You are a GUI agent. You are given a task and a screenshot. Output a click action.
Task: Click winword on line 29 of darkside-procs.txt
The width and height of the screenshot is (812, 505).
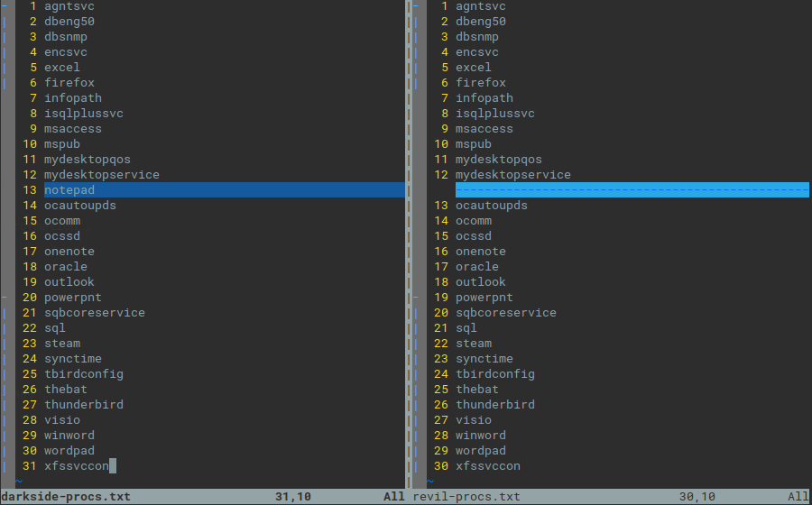tap(69, 436)
